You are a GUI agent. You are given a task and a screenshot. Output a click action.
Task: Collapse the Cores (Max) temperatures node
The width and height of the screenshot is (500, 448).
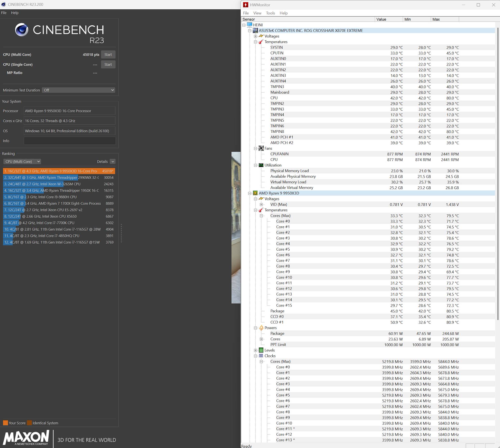point(261,216)
